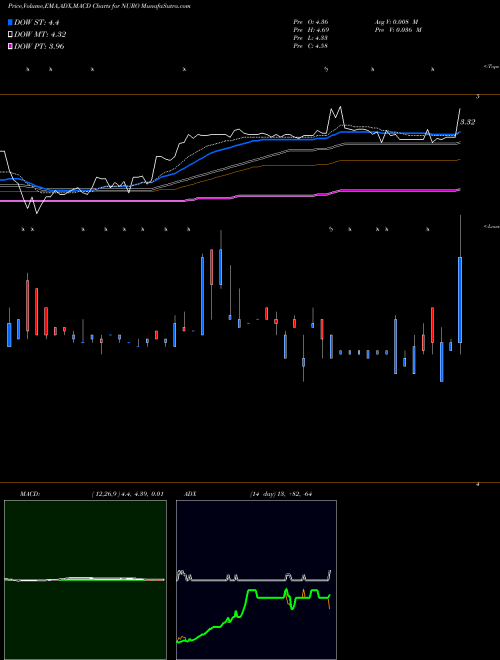
Task: Click the lower axis level label '4'
Action: [x=478, y=484]
